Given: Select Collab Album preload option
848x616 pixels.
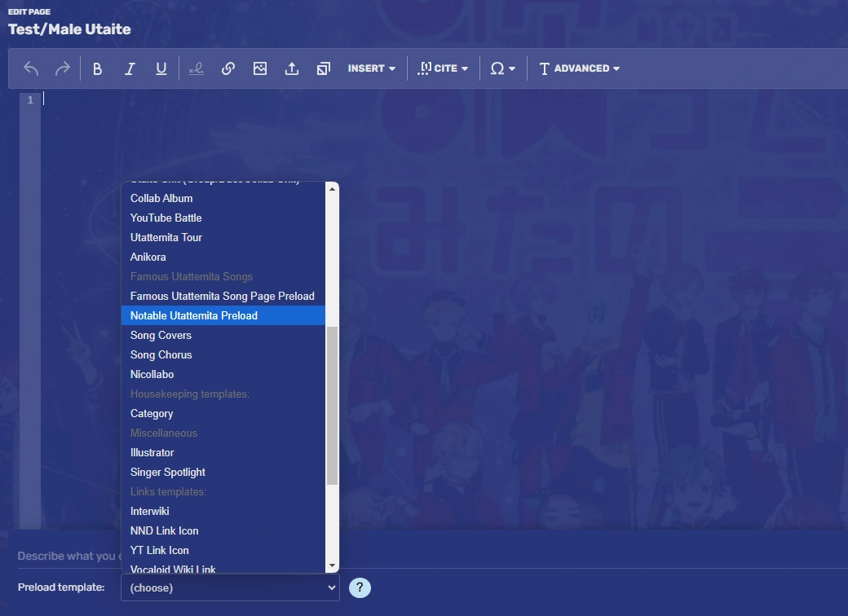Looking at the screenshot, I should (223, 198).
